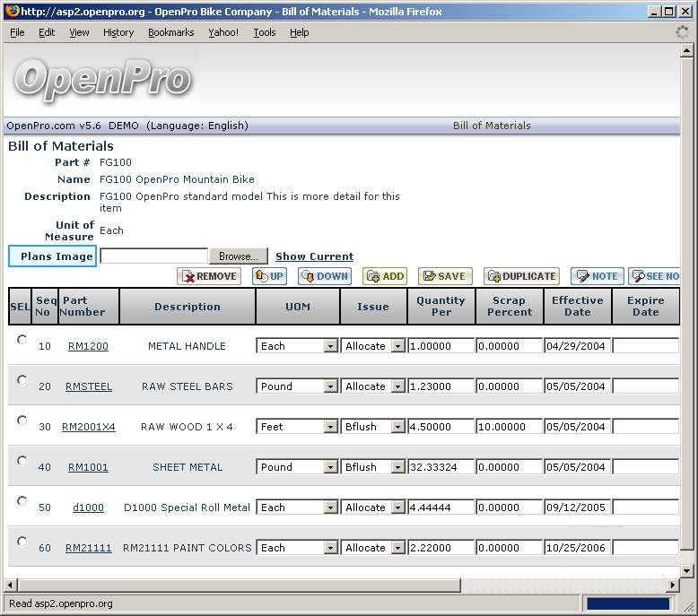Screen dimensions: 698x616
Task: Open the RM1200 part number link
Action: (88, 346)
